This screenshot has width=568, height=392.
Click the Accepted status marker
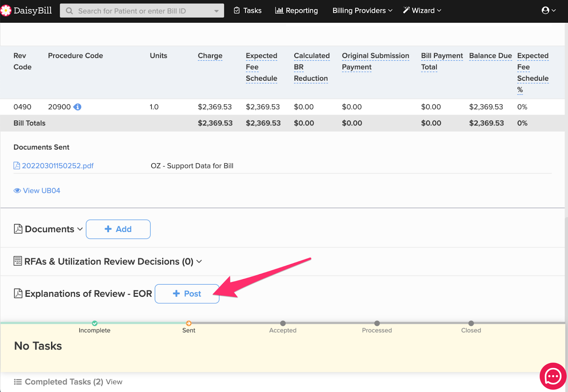pos(283,323)
